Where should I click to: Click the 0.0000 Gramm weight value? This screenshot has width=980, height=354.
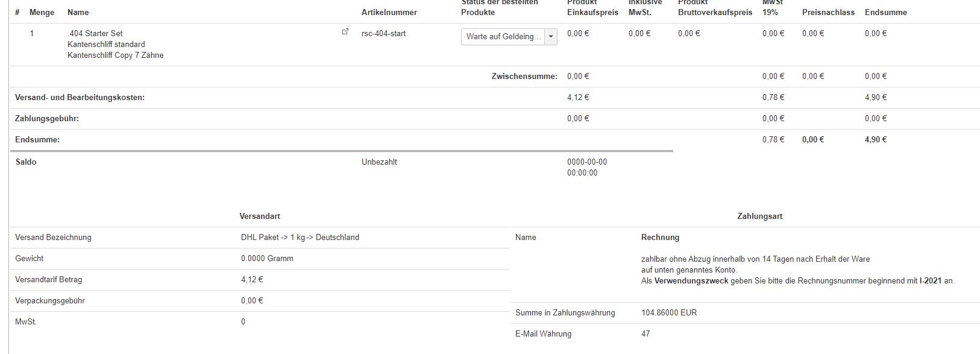pyautogui.click(x=267, y=258)
